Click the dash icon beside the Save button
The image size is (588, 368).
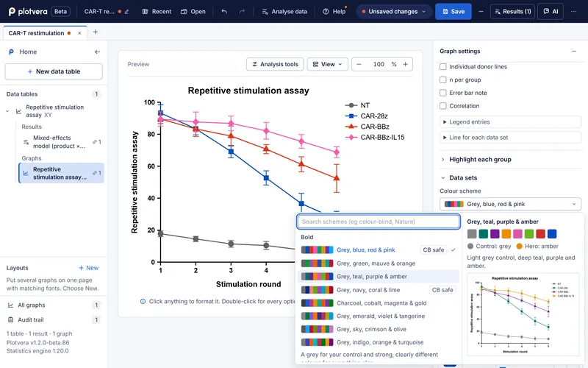481,12
